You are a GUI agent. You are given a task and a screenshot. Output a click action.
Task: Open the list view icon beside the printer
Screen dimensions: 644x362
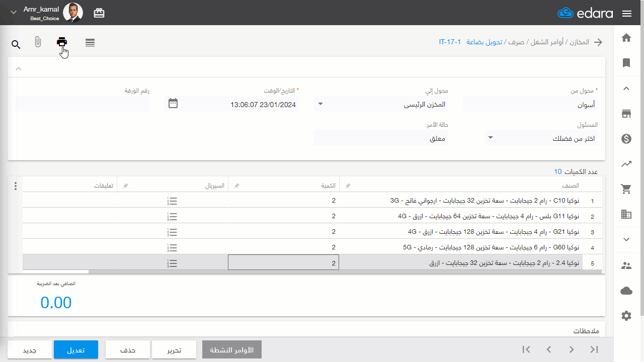[x=90, y=43]
